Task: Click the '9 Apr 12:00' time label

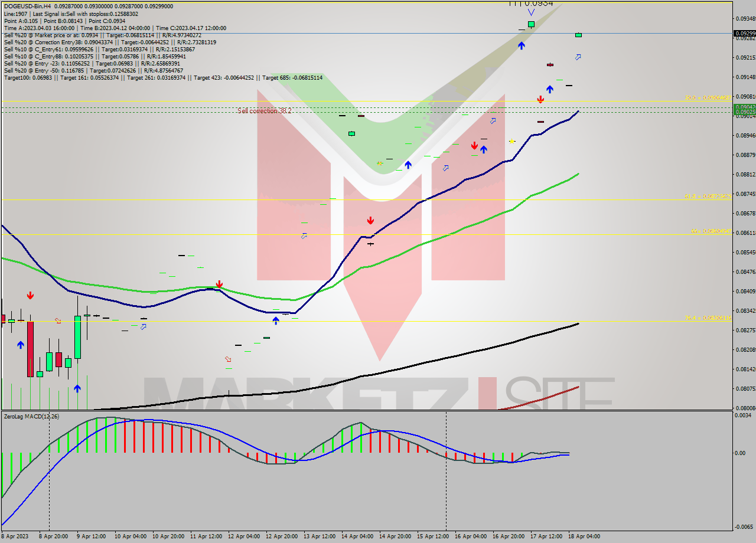Action: (x=92, y=537)
